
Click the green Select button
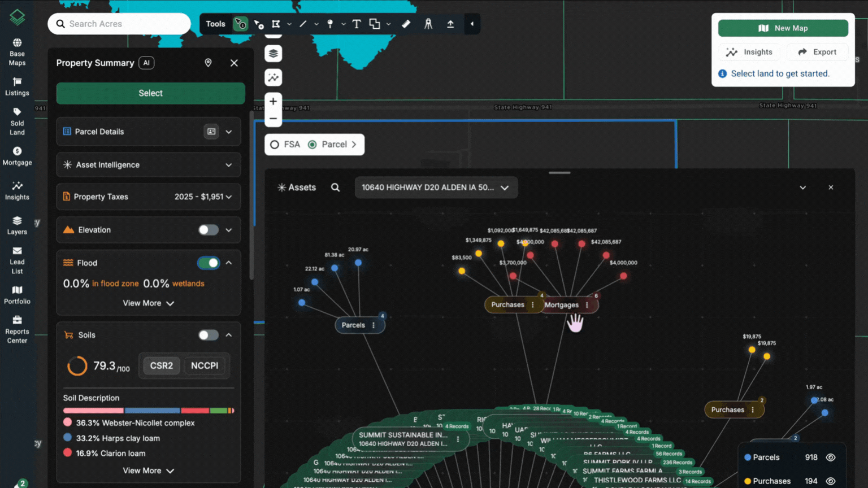click(150, 93)
